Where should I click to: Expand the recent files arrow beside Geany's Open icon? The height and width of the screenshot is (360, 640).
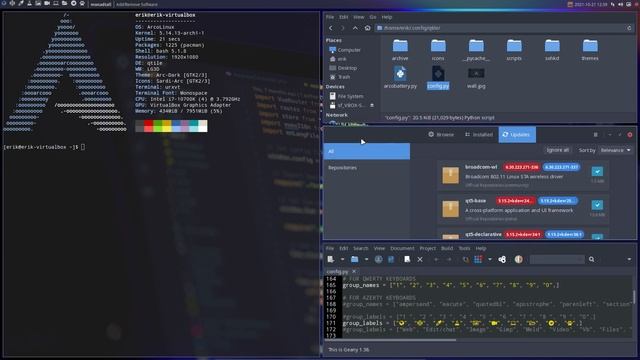[x=367, y=259]
